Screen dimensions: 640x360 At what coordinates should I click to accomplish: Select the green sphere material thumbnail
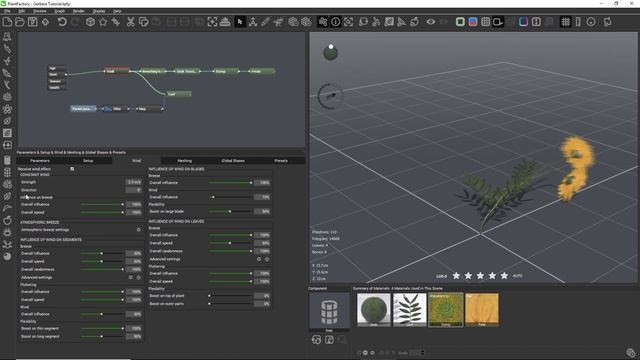click(373, 310)
